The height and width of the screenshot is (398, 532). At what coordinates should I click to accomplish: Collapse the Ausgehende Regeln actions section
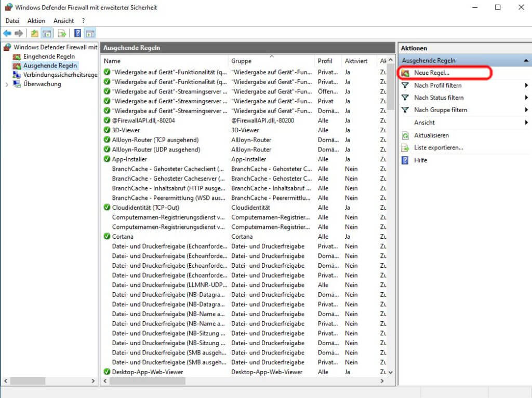526,61
